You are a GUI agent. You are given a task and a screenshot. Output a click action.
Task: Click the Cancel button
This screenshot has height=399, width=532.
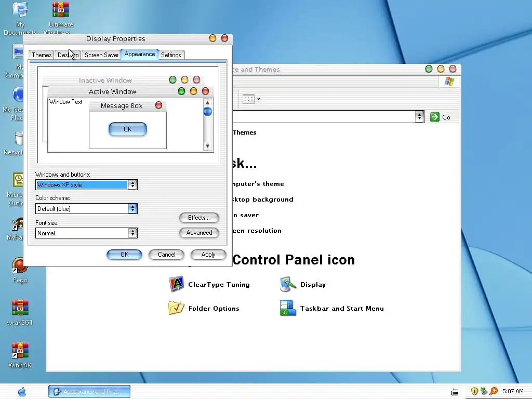(x=166, y=255)
